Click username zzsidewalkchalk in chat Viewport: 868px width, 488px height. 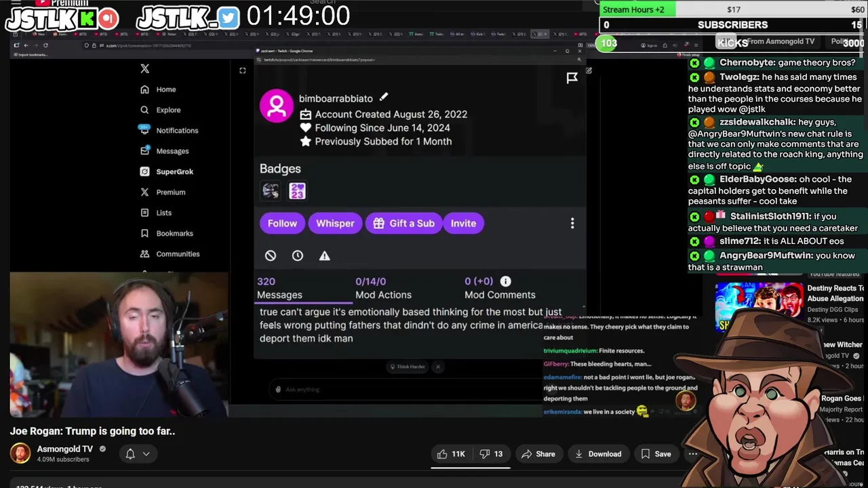[x=757, y=122]
